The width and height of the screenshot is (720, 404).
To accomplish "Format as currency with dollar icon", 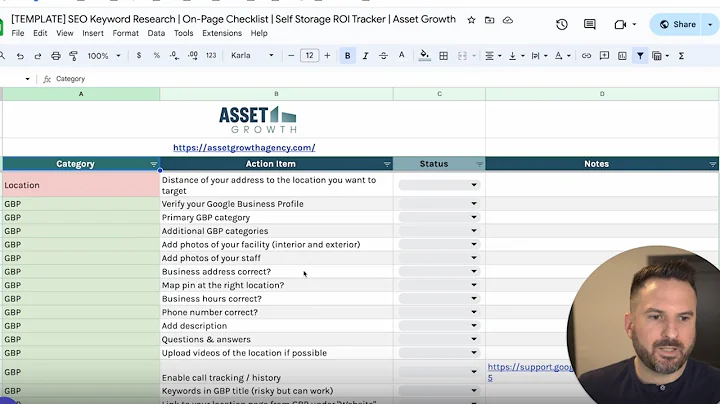I will 139,56.
